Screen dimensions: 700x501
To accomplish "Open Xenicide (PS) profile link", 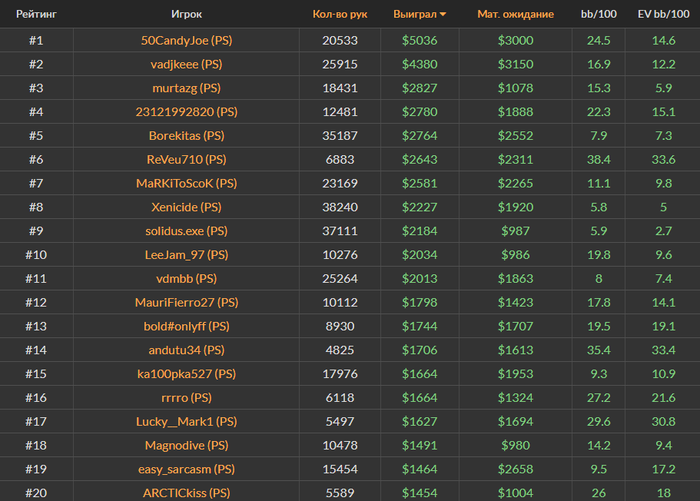I will 186,207.
